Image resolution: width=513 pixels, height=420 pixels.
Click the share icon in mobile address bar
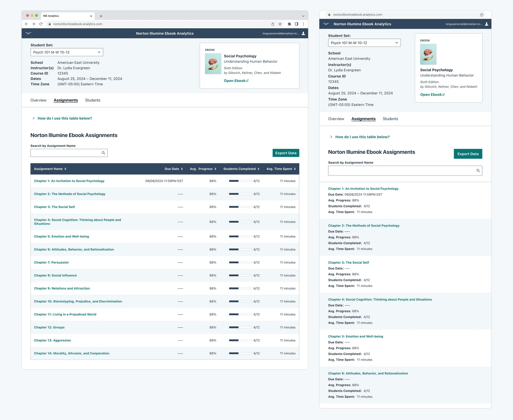(482, 15)
